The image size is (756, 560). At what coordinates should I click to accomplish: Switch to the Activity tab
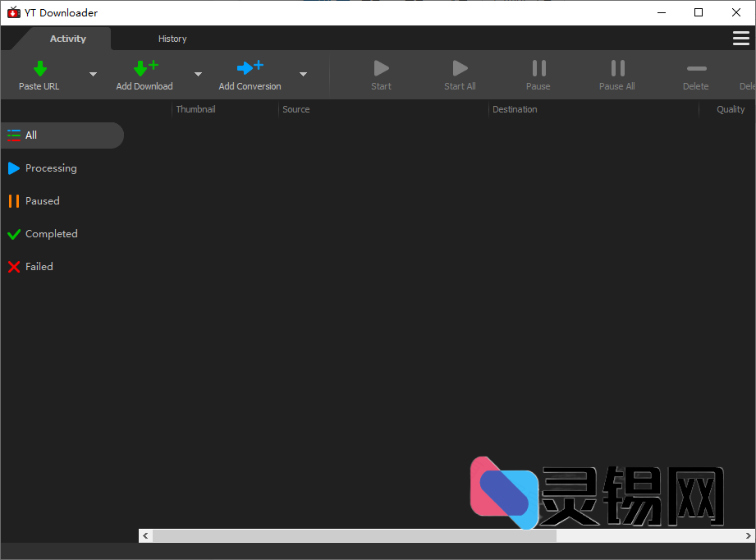coord(67,38)
